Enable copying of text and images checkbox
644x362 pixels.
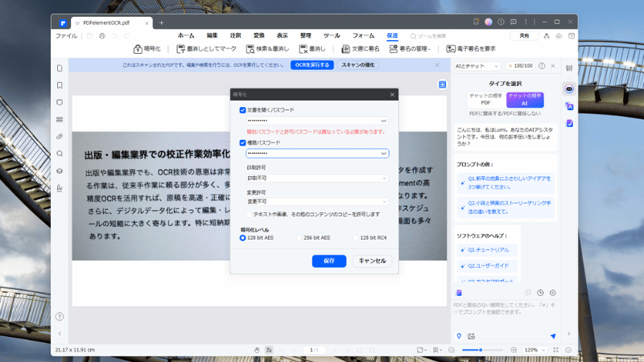(249, 214)
